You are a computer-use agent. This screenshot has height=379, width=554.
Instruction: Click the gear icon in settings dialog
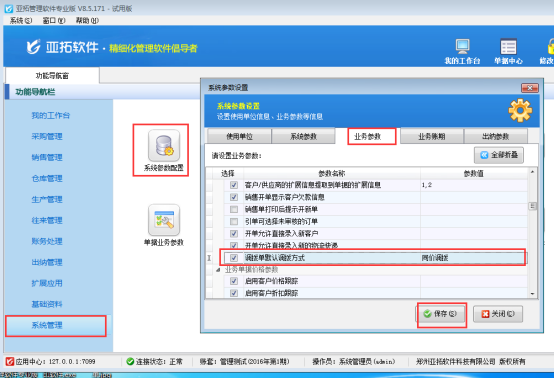pos(520,111)
